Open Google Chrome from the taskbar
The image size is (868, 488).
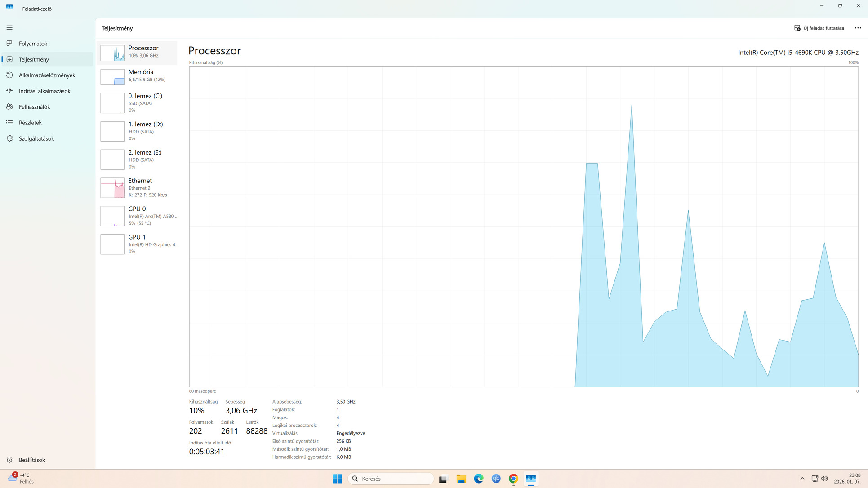click(513, 479)
